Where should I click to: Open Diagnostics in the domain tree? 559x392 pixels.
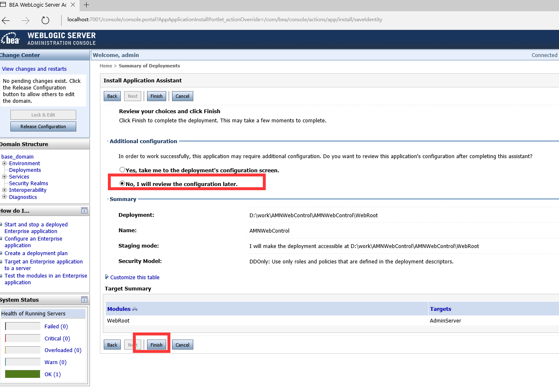point(23,197)
